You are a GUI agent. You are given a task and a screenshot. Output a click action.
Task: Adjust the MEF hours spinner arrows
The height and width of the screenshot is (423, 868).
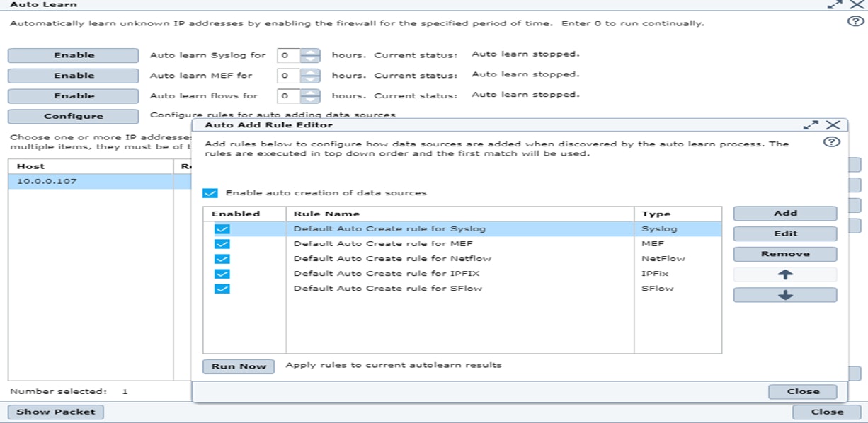coord(310,76)
